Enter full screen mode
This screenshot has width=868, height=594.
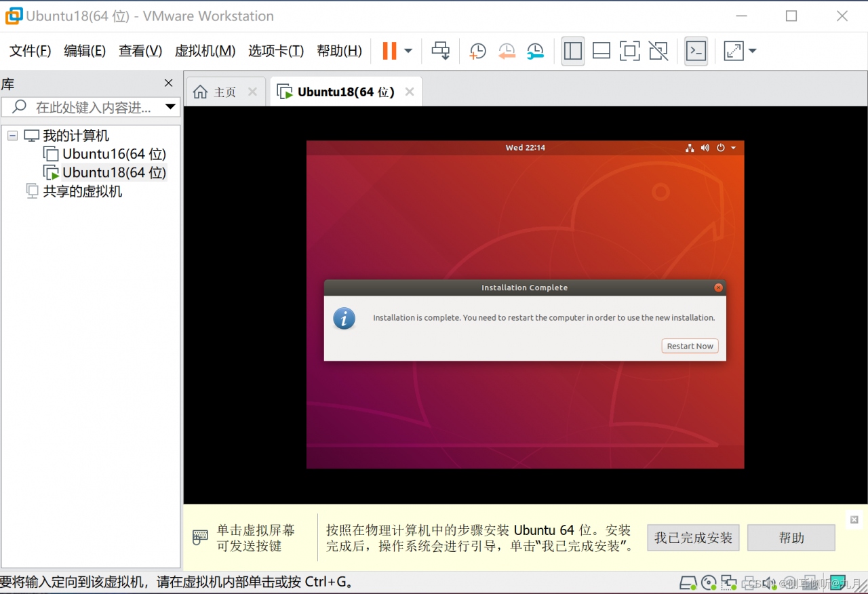(x=630, y=51)
